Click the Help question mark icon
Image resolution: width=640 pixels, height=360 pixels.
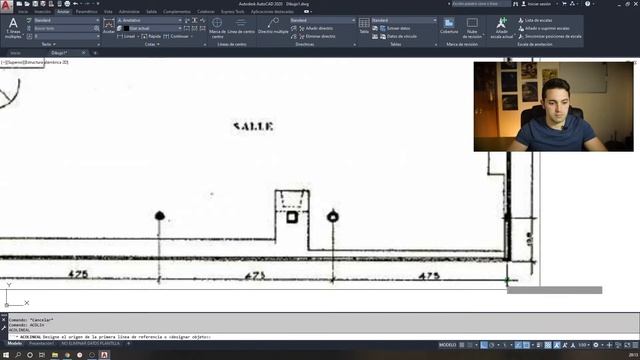pos(587,4)
